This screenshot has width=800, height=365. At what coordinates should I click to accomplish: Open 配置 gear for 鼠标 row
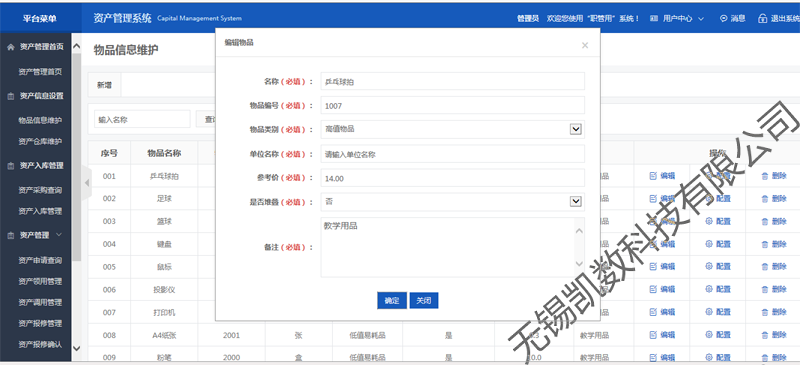709,266
